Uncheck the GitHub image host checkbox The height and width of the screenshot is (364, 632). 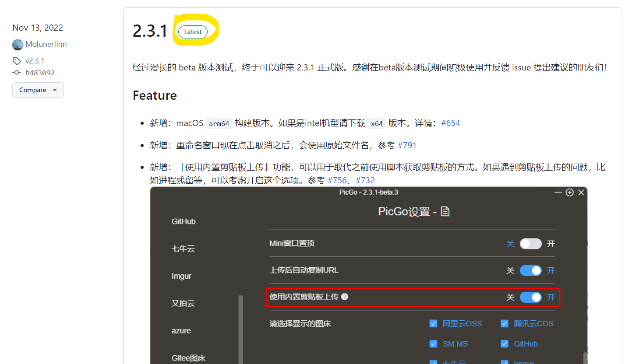505,344
